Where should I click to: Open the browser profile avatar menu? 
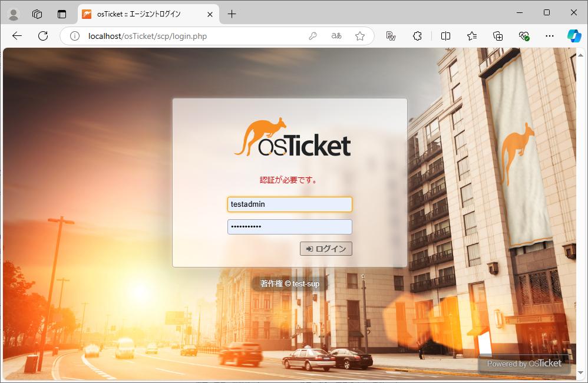coord(13,14)
